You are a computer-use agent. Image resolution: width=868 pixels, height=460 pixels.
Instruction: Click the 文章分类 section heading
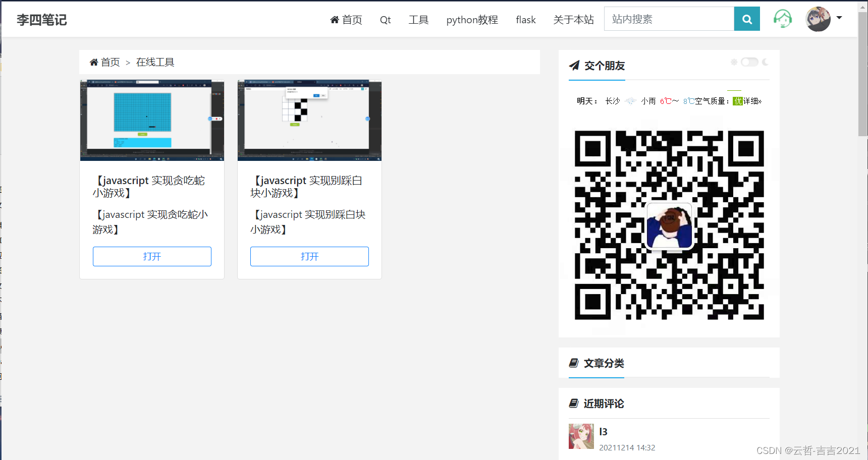coord(604,363)
